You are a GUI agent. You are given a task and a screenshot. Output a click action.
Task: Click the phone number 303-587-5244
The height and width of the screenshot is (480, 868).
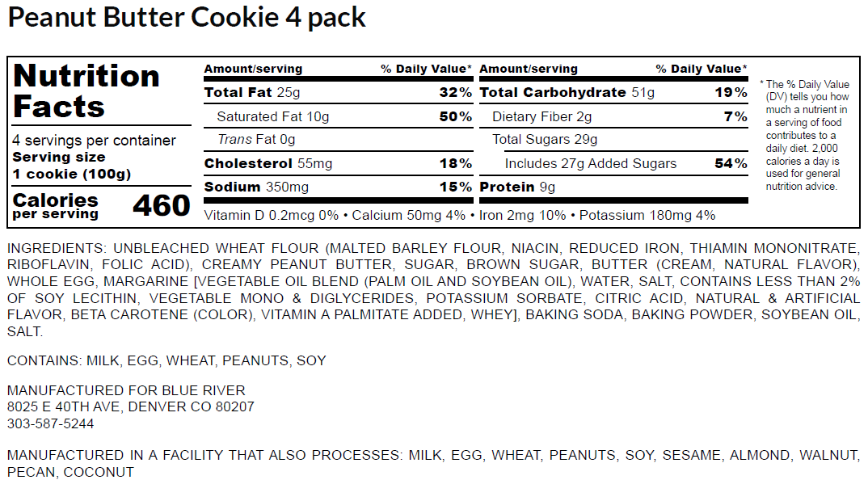click(x=50, y=423)
